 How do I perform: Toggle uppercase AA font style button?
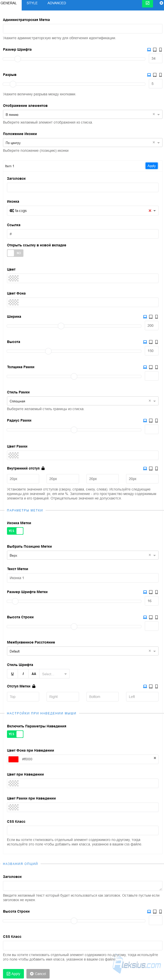34,674
